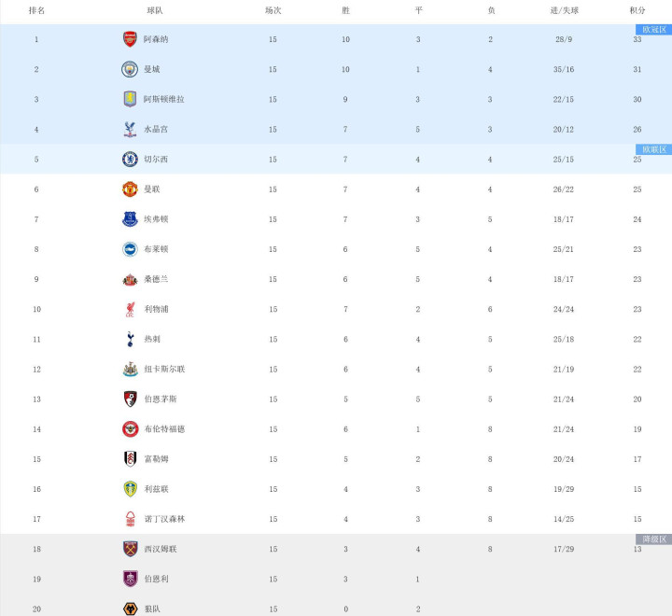Open the 布莱顿 team link
This screenshot has width=672, height=616.
pos(156,249)
